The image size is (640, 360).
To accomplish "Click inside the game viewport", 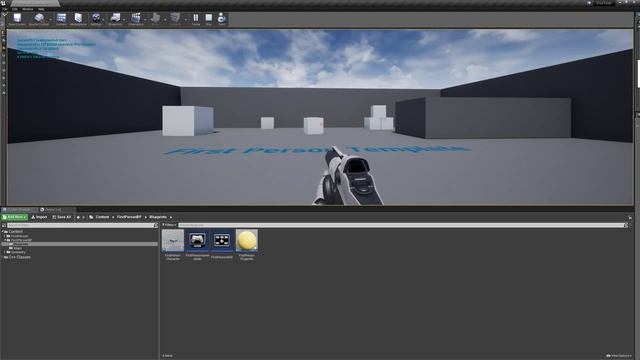I will pyautogui.click(x=320, y=116).
